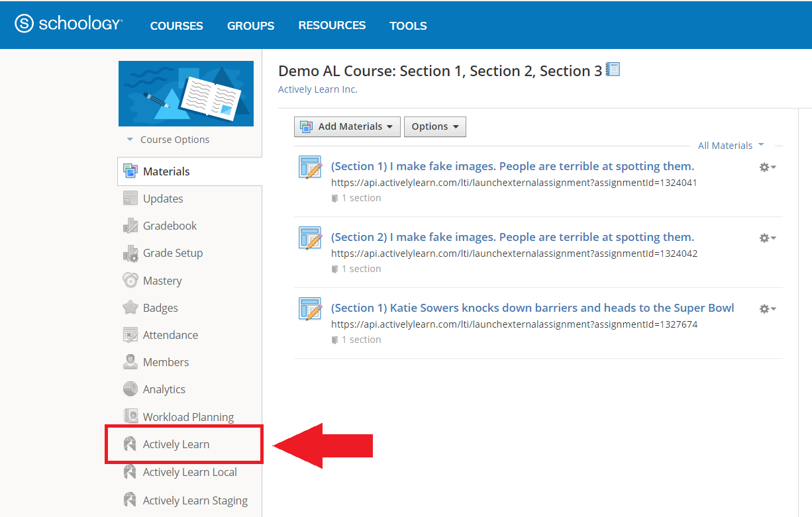Launch Actively Learn Staging
Screen dimensions: 812x517
(x=195, y=500)
